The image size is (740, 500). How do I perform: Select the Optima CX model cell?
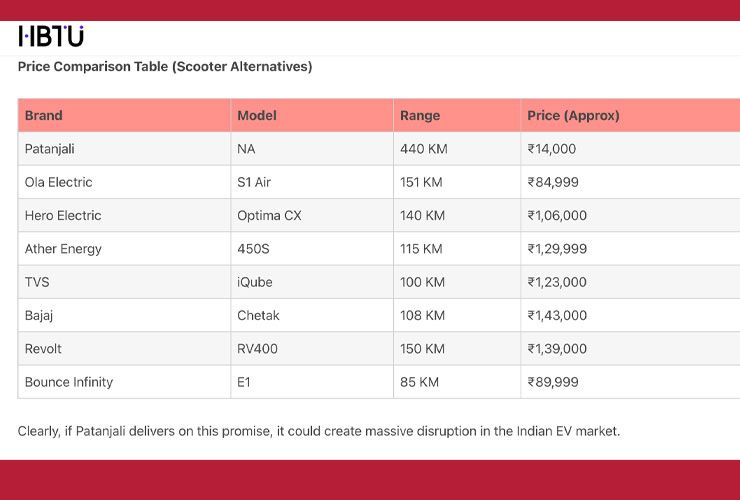coord(312,215)
